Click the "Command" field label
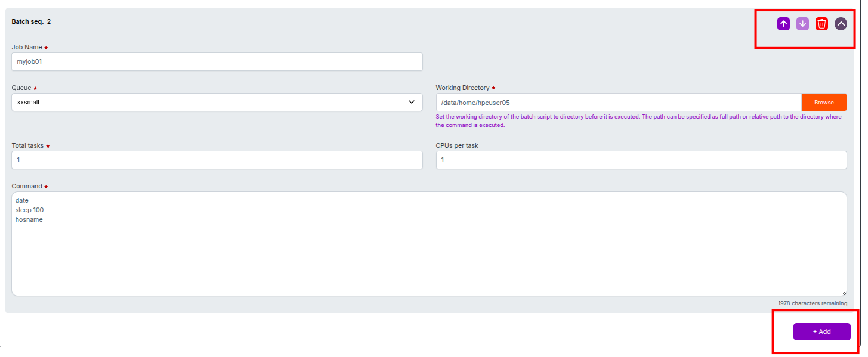 click(x=27, y=186)
